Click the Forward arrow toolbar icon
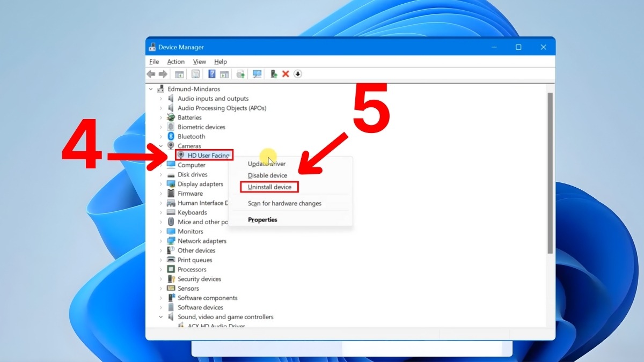The width and height of the screenshot is (644, 362). pos(163,74)
